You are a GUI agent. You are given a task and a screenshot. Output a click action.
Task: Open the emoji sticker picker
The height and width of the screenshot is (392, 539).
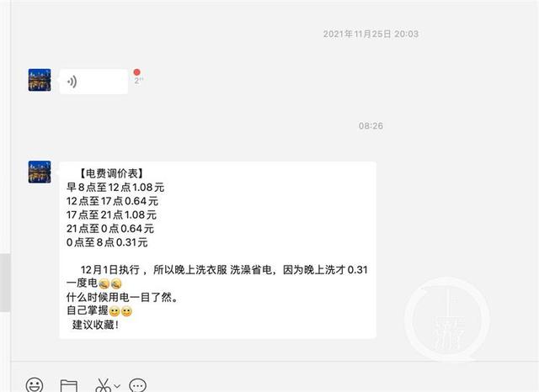pos(35,384)
